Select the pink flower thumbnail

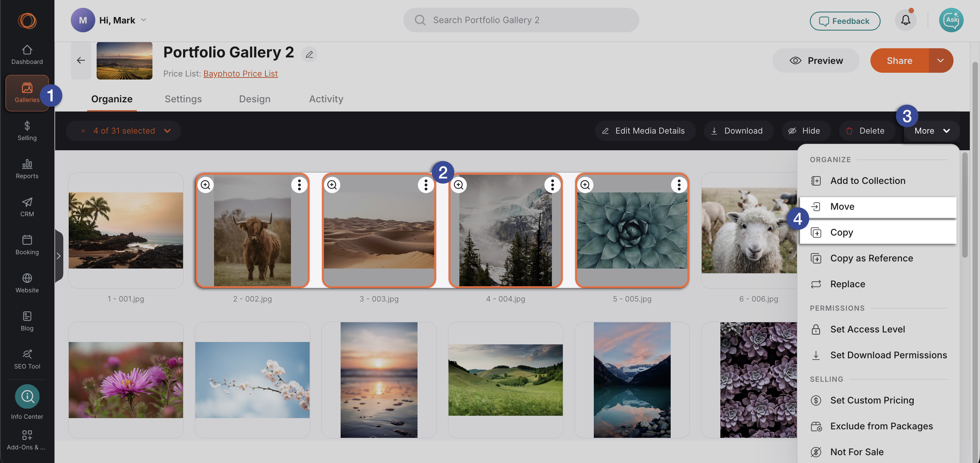pyautogui.click(x=126, y=380)
